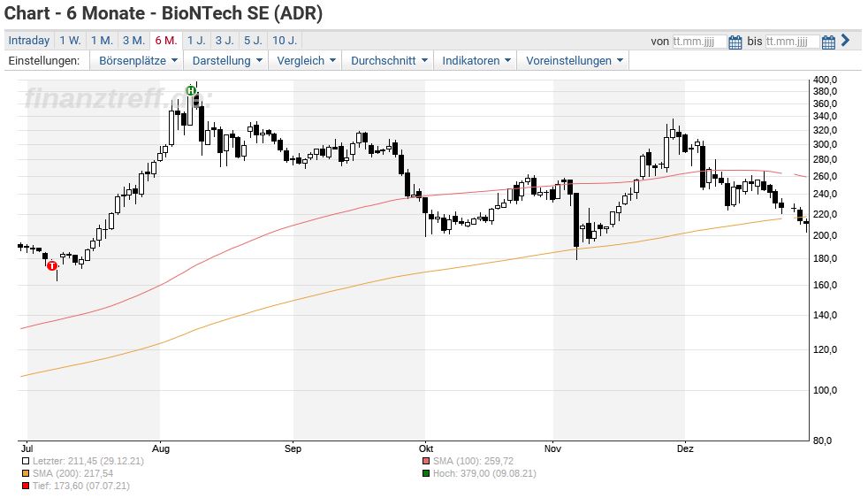The width and height of the screenshot is (868, 498).
Task: Open the 'von' date calendar picker
Action: pyautogui.click(x=735, y=42)
